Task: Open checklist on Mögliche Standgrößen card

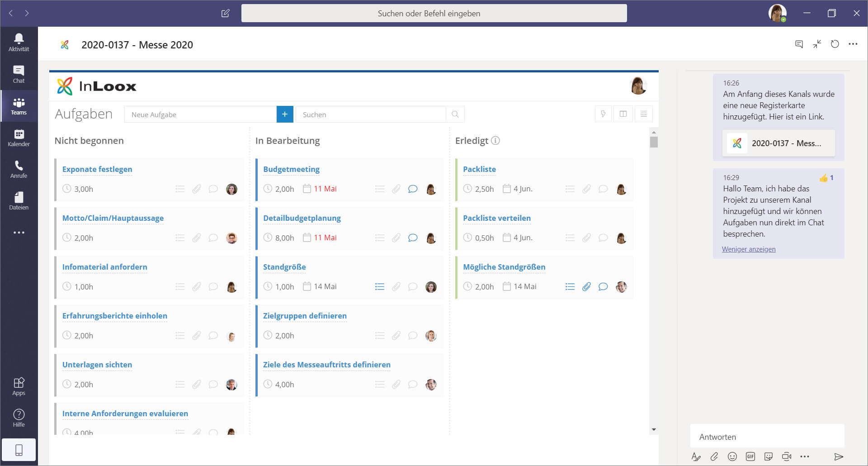Action: point(570,286)
